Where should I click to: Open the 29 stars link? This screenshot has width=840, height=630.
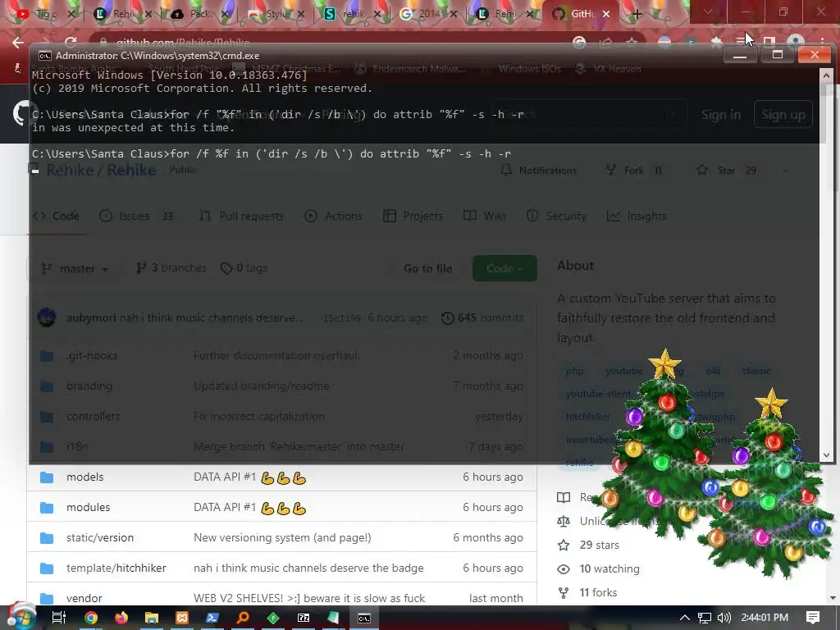pyautogui.click(x=599, y=545)
